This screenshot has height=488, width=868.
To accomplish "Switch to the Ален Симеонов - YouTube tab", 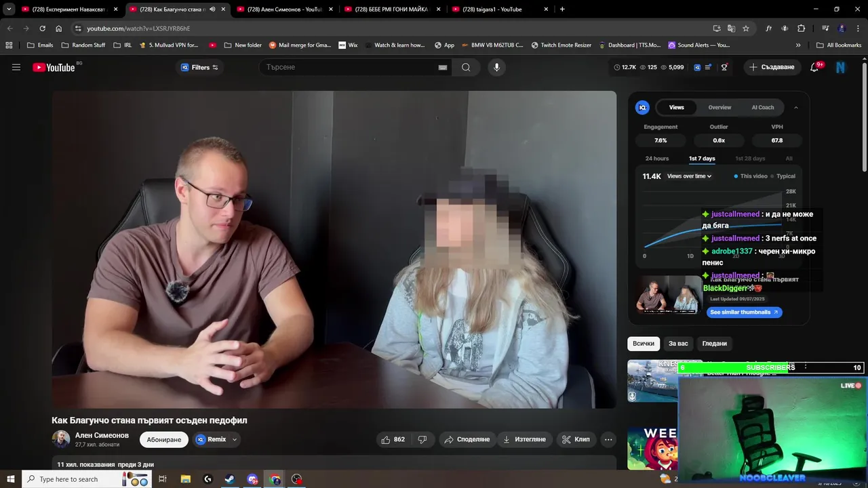I will pyautogui.click(x=285, y=9).
